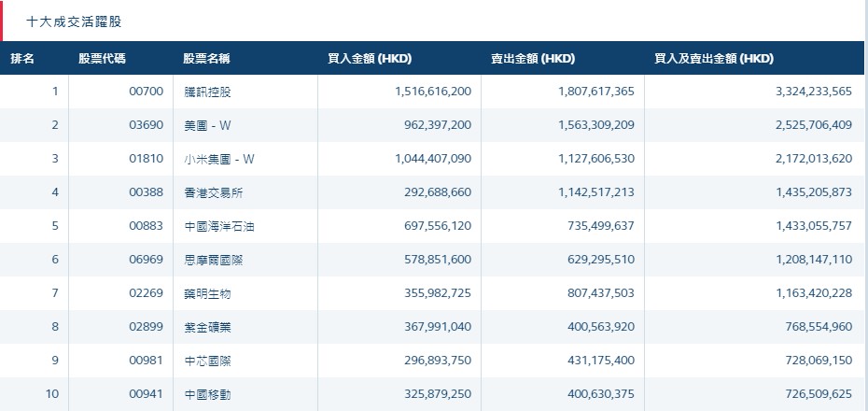The width and height of the screenshot is (868, 411).
Task: Click total amount 1,435,205,873
Action: click(814, 192)
